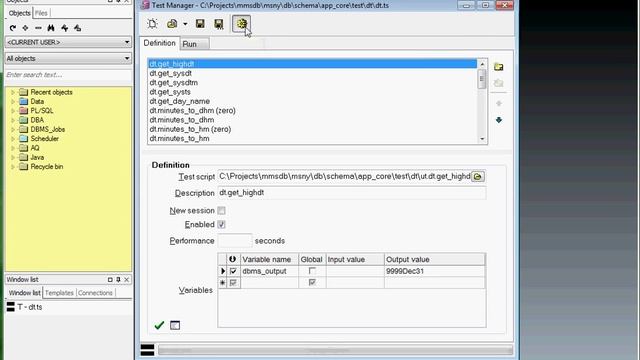This screenshot has width=640, height=360.
Task: Click the Save As toolbar icon
Action: [x=219, y=24]
